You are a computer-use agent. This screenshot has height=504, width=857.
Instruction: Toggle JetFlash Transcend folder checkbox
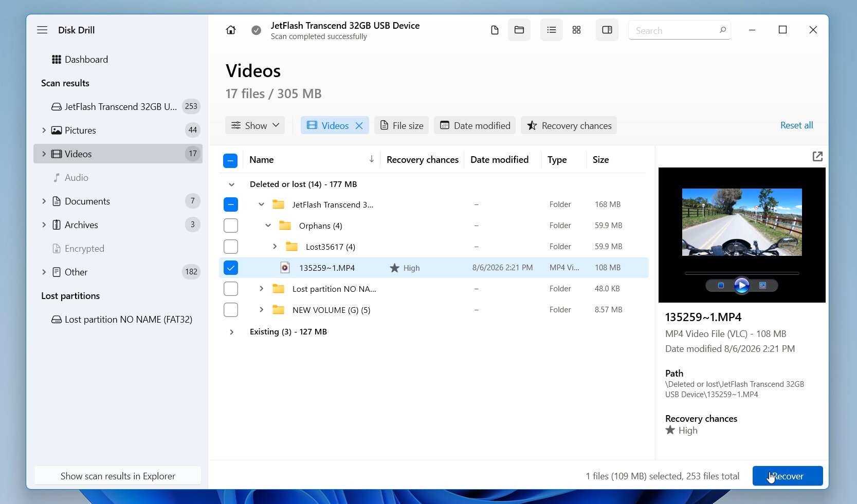[x=231, y=204]
